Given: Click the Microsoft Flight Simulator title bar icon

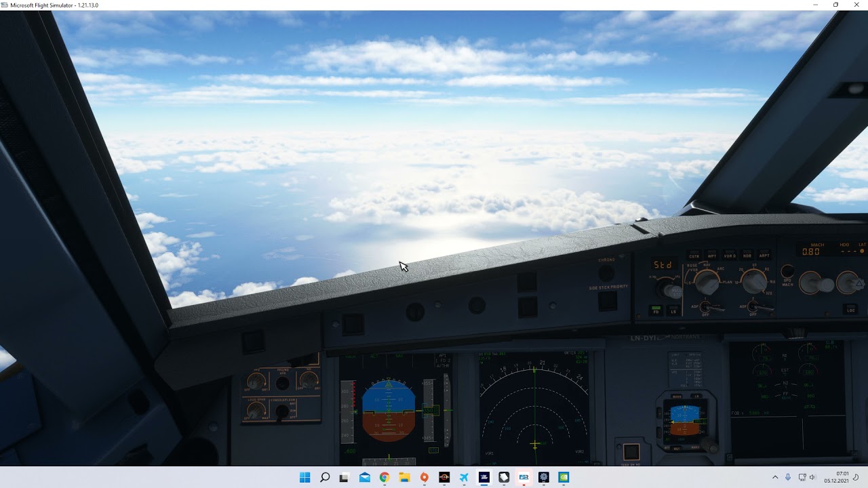Looking at the screenshot, I should click(x=5, y=5).
